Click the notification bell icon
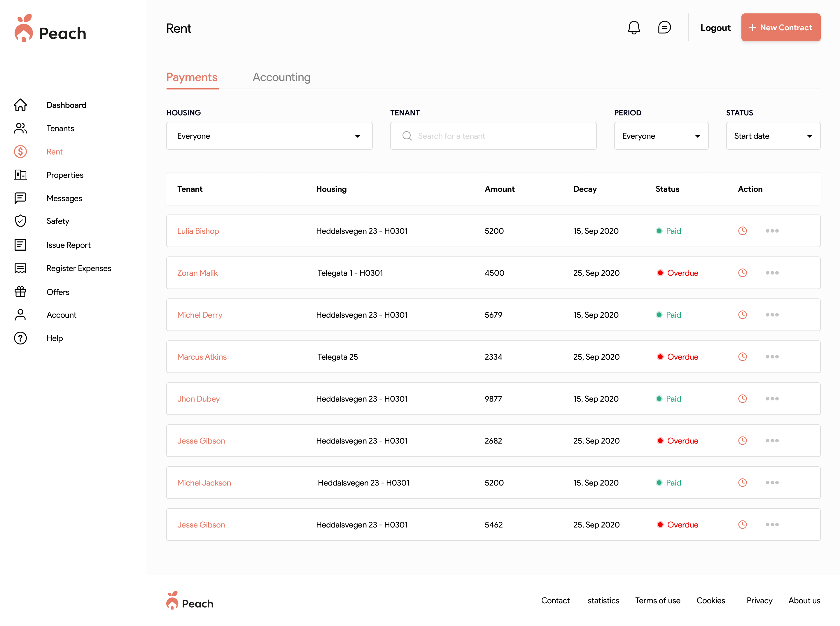The image size is (840, 626). 633,28
